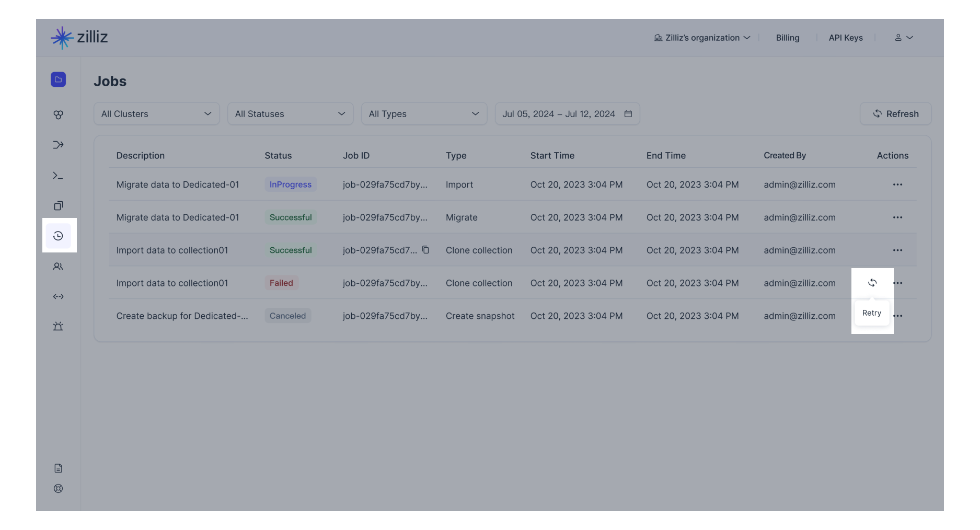Open the alerts siren icon in the sidebar
Viewport: 980px width, 530px height.
click(58, 326)
